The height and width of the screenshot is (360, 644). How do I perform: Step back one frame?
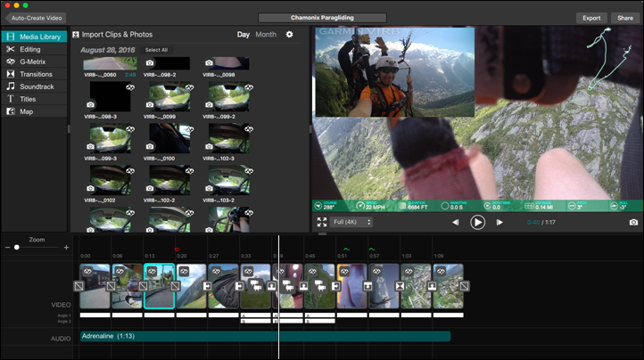coord(456,222)
